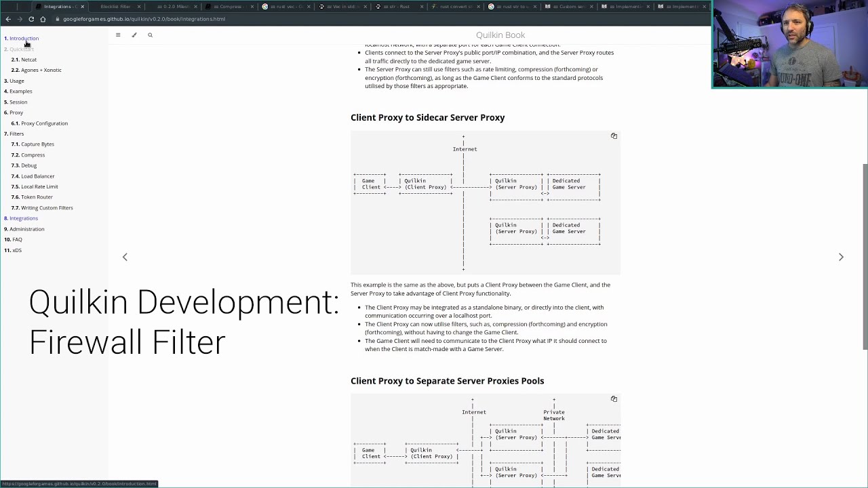Viewport: 868px width, 488px height.
Task: Open the Administration chapter
Action: coord(24,229)
